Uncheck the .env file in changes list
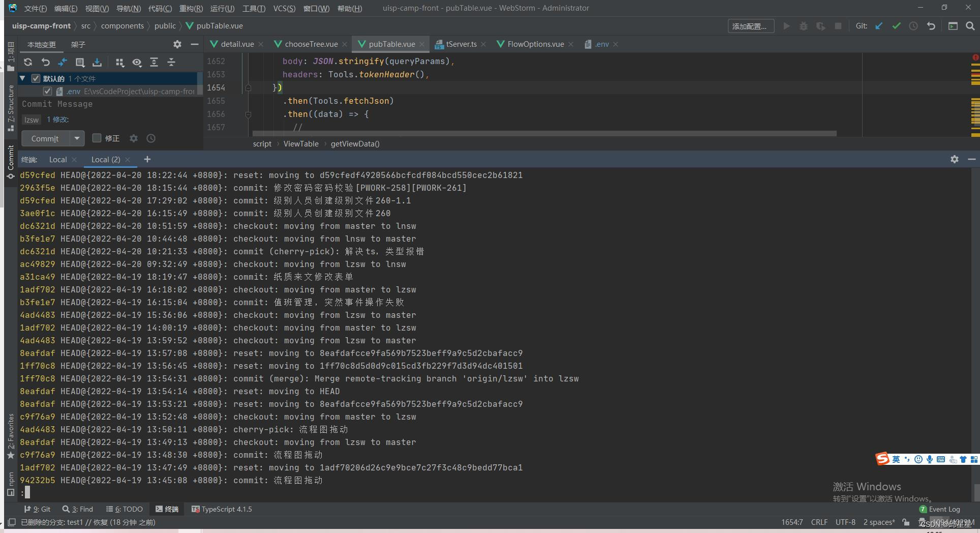 [48, 92]
